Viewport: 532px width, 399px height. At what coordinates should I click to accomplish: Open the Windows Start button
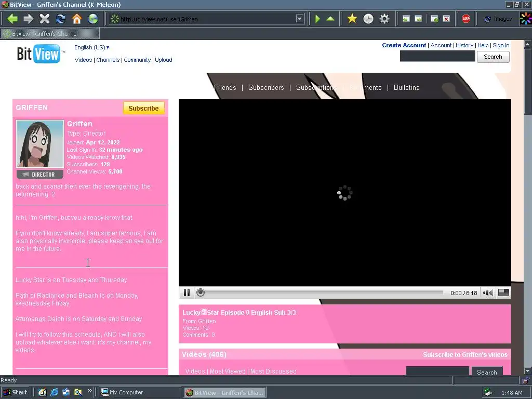click(x=15, y=392)
